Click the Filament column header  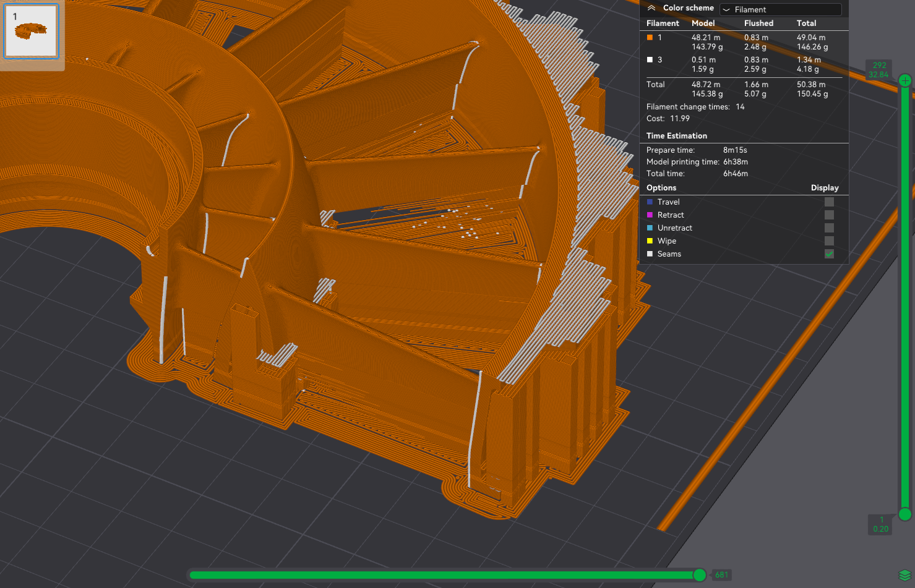(663, 23)
